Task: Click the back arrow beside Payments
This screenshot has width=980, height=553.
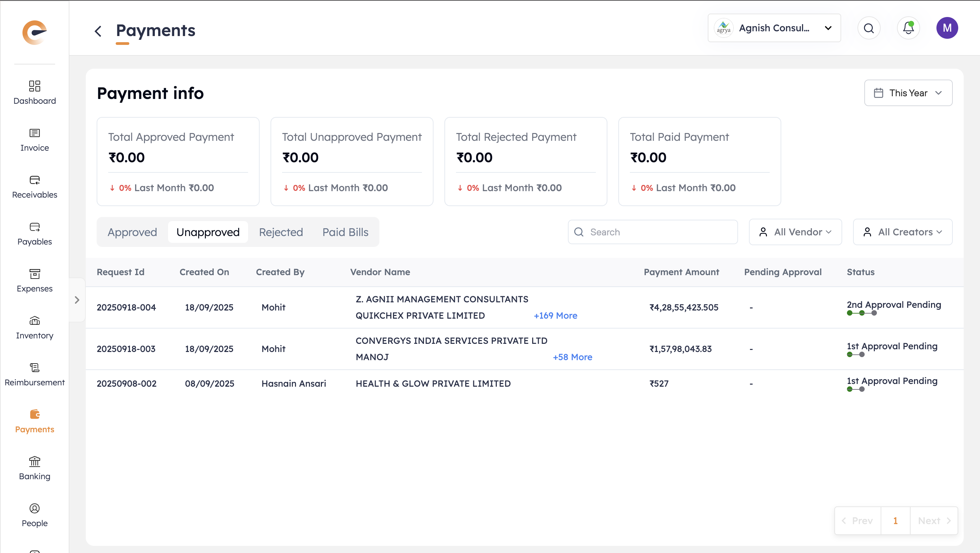Action: pos(98,31)
